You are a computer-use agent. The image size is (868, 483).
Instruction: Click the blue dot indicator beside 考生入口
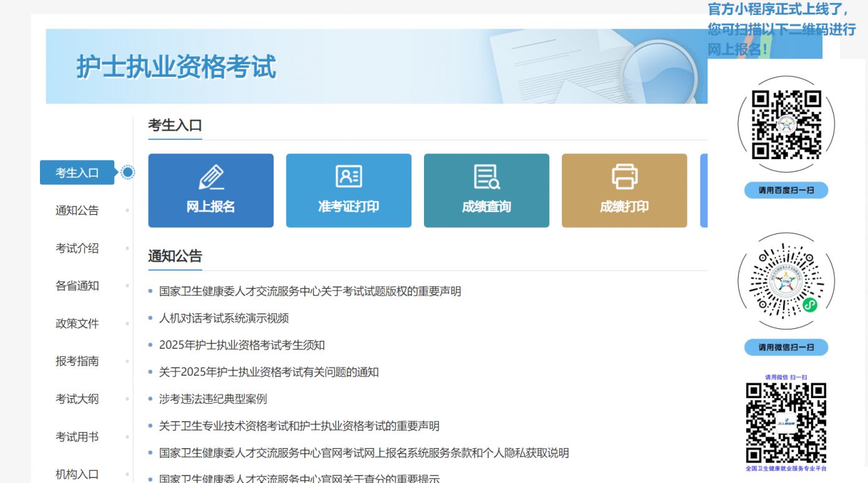coord(127,172)
